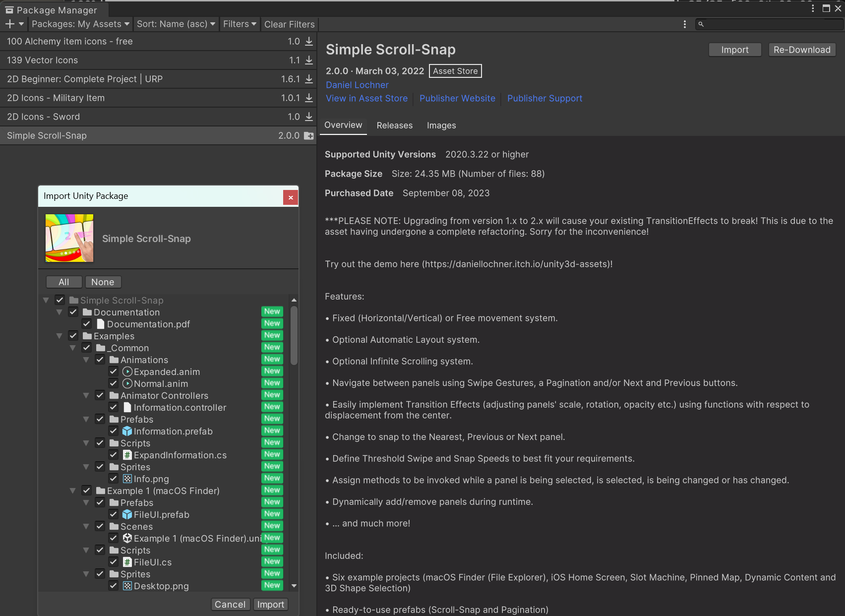
Task: Click Import button in package details
Action: click(735, 50)
